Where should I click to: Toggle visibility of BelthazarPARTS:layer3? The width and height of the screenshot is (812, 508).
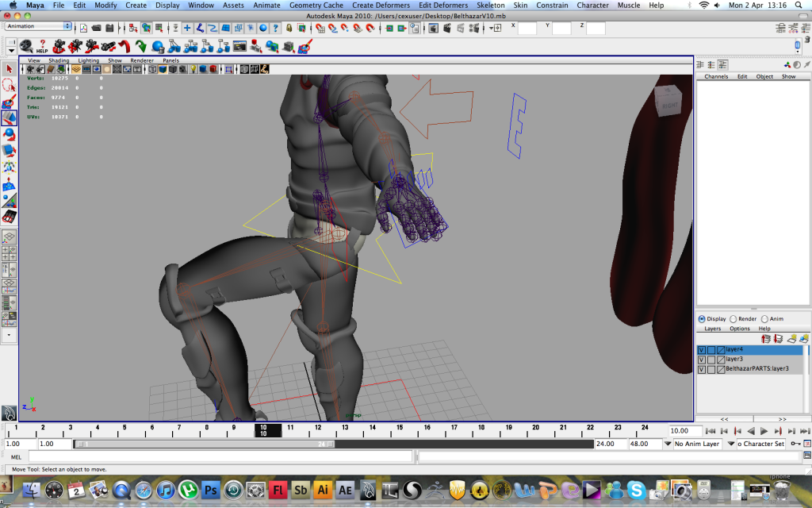click(x=701, y=369)
